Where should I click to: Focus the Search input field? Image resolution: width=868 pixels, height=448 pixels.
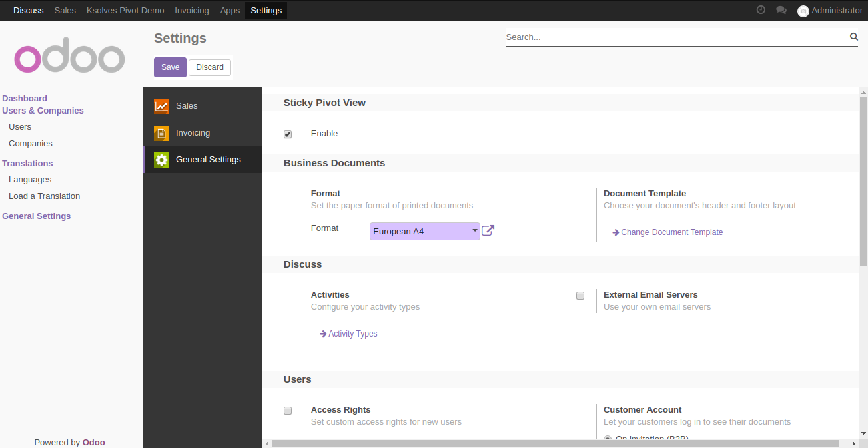click(x=674, y=37)
